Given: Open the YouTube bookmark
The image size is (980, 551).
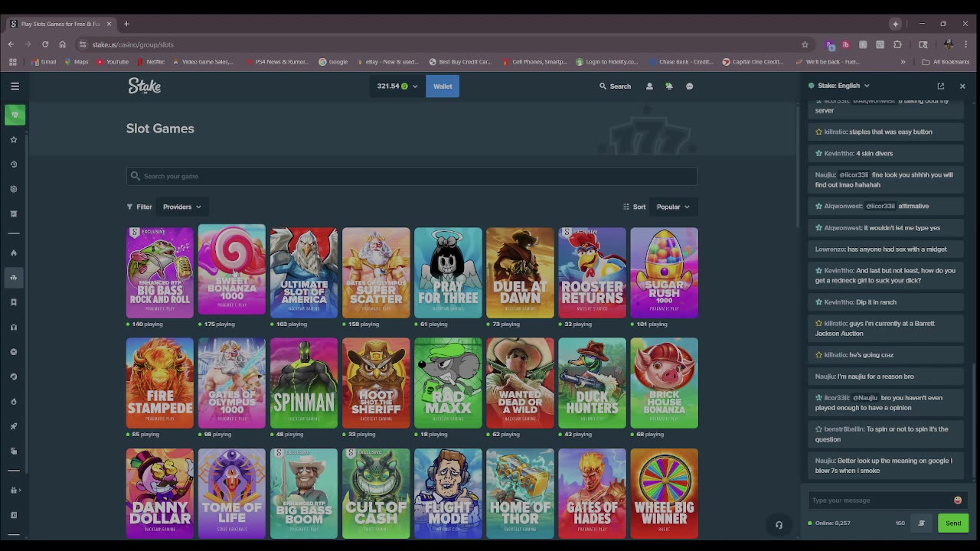Looking at the screenshot, I should [113, 62].
